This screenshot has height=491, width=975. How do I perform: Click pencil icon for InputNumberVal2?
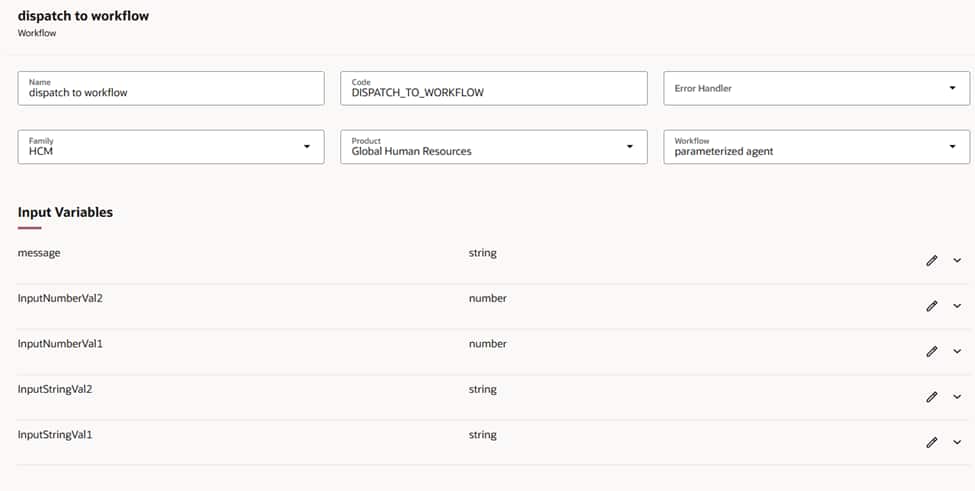pyautogui.click(x=932, y=306)
